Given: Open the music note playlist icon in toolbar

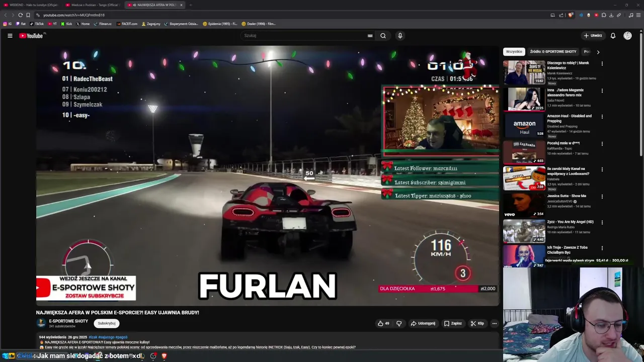Looking at the screenshot, I should (x=631, y=15).
